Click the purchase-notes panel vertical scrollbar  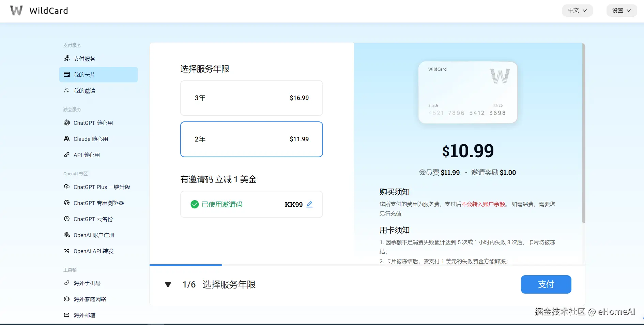click(x=584, y=133)
